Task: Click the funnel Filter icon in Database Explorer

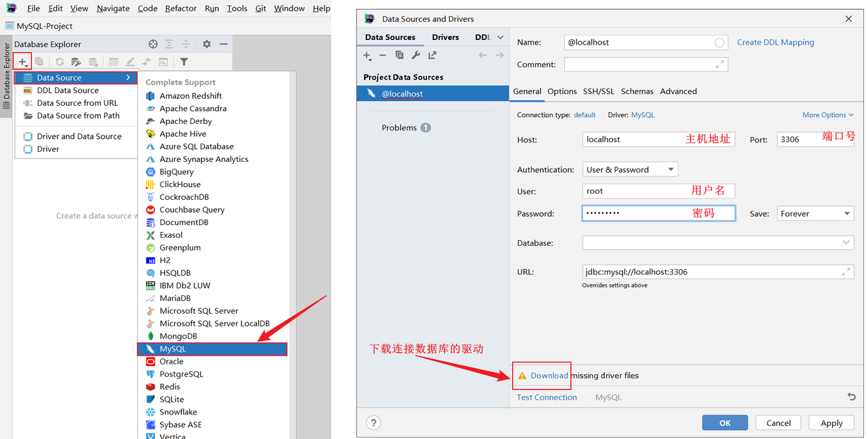Action: point(184,62)
